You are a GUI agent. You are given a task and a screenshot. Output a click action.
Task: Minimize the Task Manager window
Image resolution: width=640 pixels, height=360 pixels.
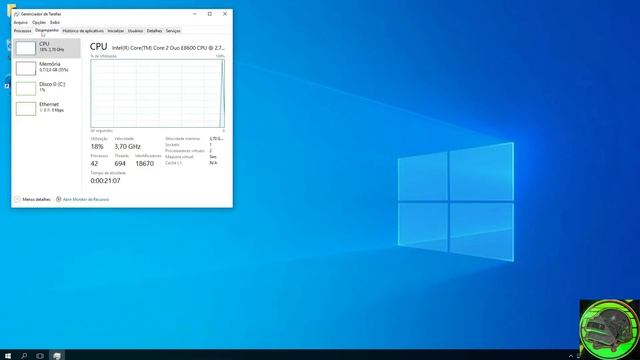point(195,14)
